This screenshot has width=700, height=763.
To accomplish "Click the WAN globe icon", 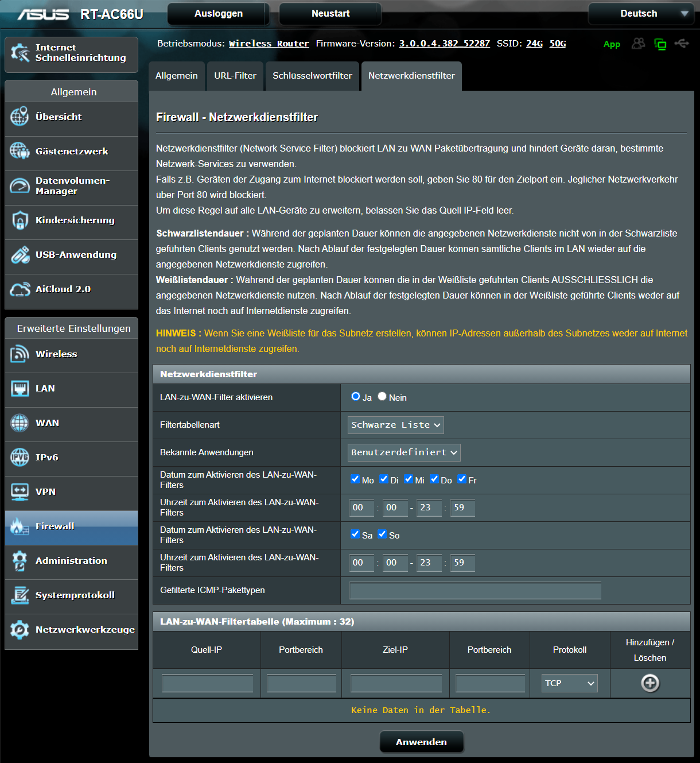I will 20,423.
